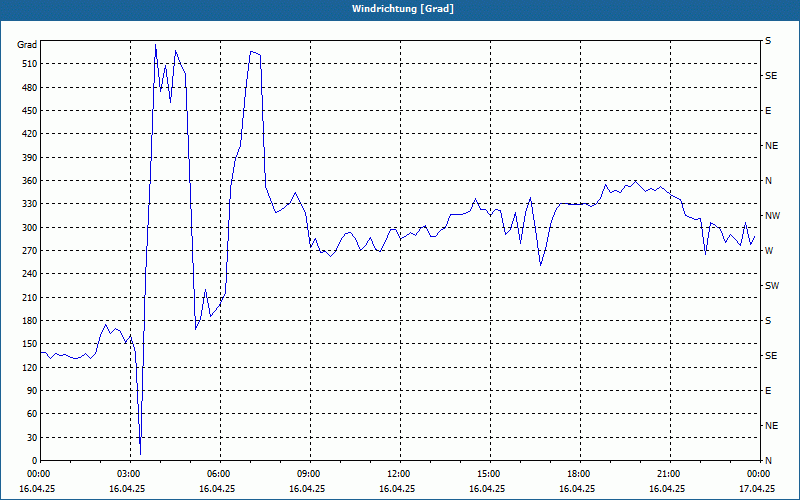Viewport: 800px width, 500px height.
Task: Select the y-axis value '420'
Action: pos(30,134)
